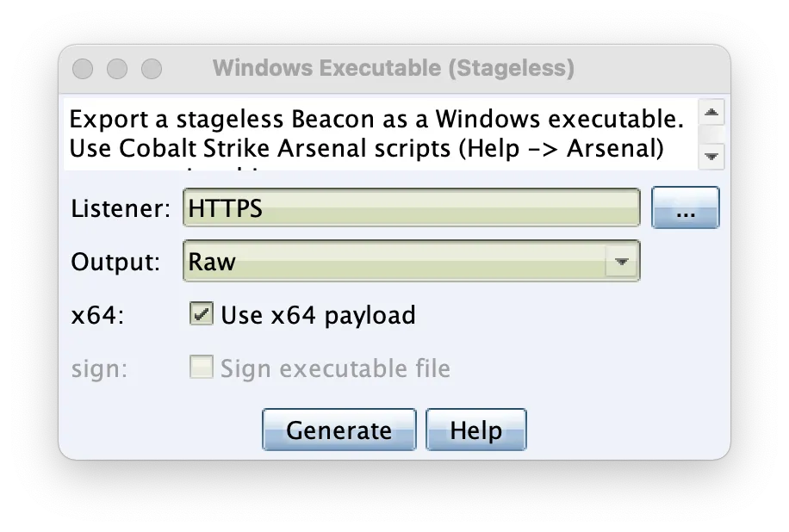This screenshot has width=789, height=532.
Task: Click the 'Windows Executable (Stageless)' title bar
Action: [x=393, y=68]
